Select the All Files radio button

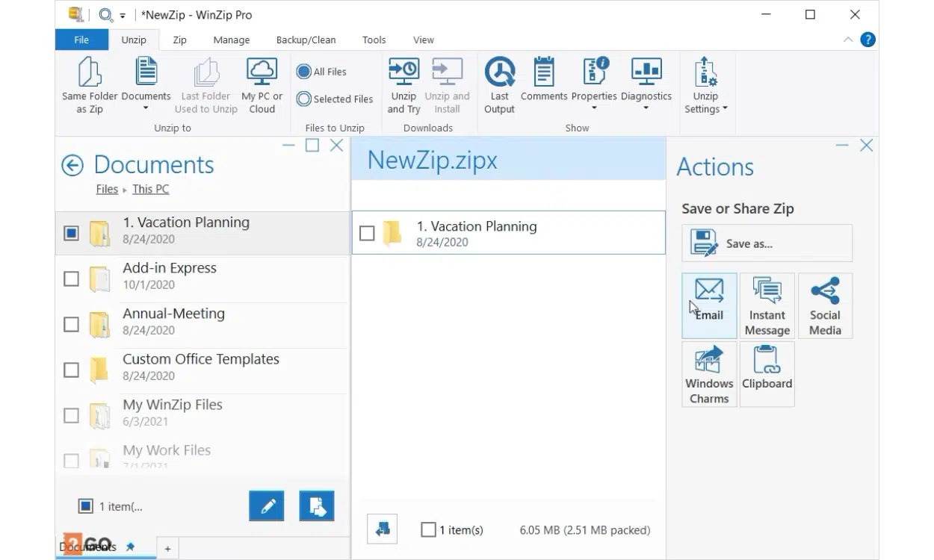coord(303,72)
